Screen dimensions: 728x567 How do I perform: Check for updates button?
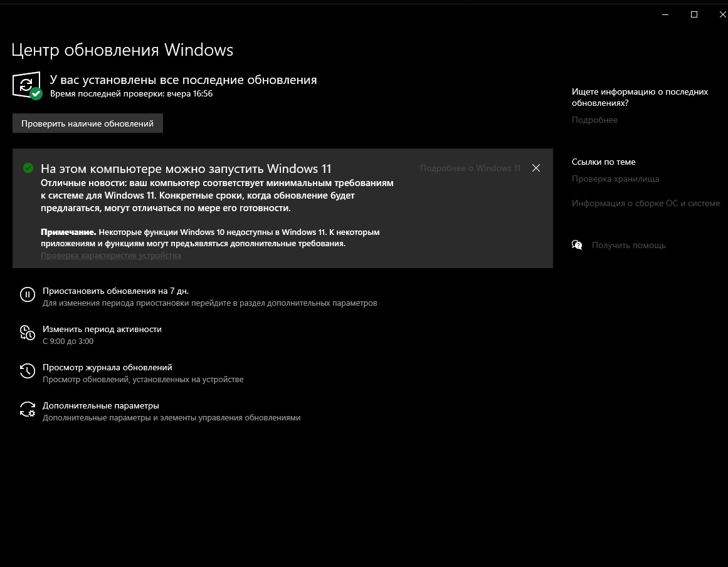87,123
